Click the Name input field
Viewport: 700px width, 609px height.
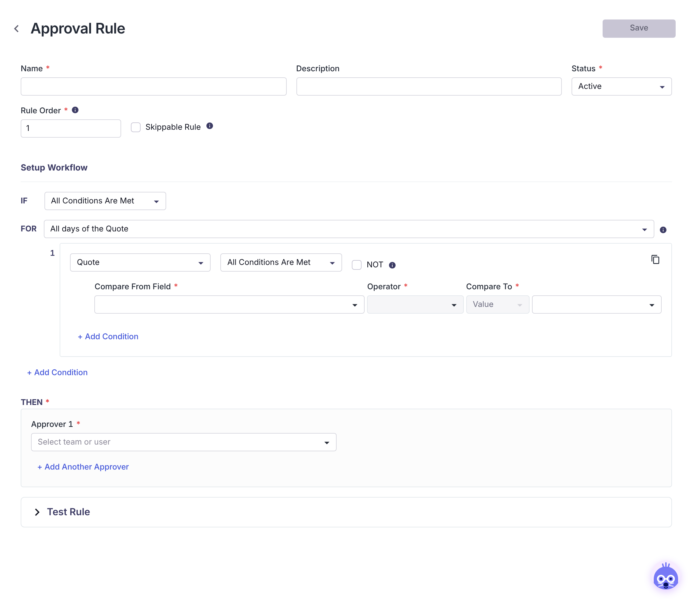pyautogui.click(x=153, y=87)
